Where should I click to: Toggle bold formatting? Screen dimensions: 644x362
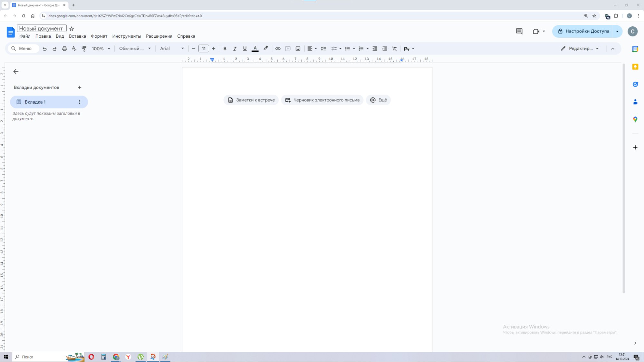[x=225, y=49]
